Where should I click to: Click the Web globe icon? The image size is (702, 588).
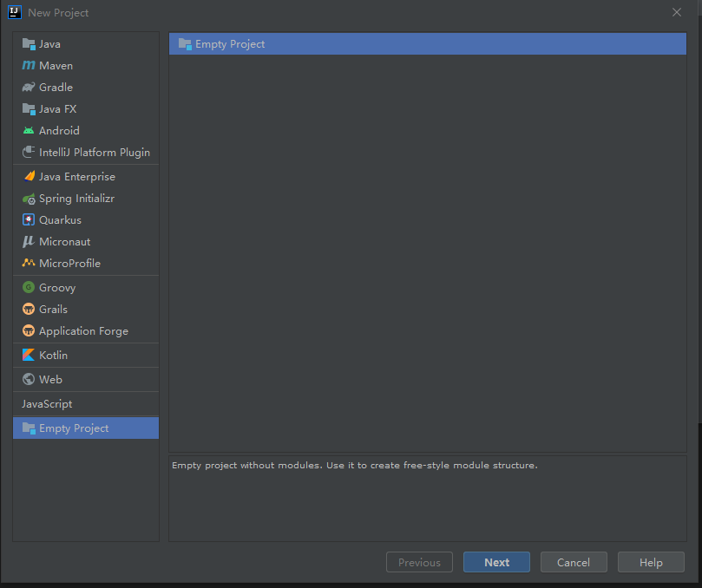tap(29, 380)
